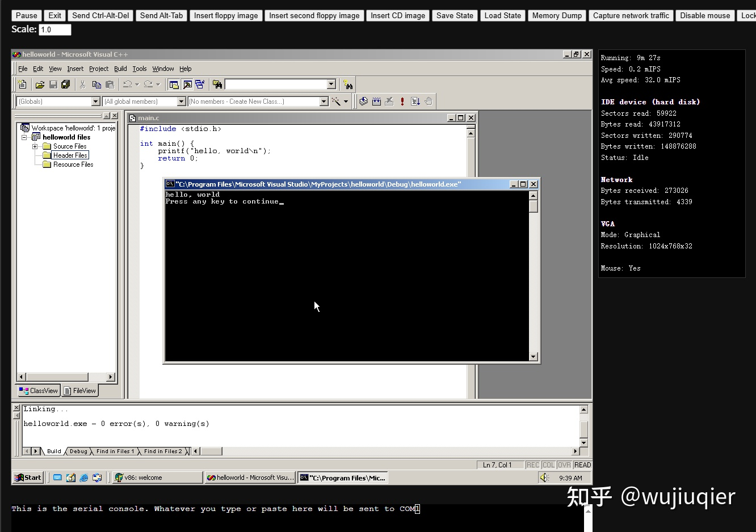
Task: Click the red Execute Program icon
Action: tap(402, 102)
